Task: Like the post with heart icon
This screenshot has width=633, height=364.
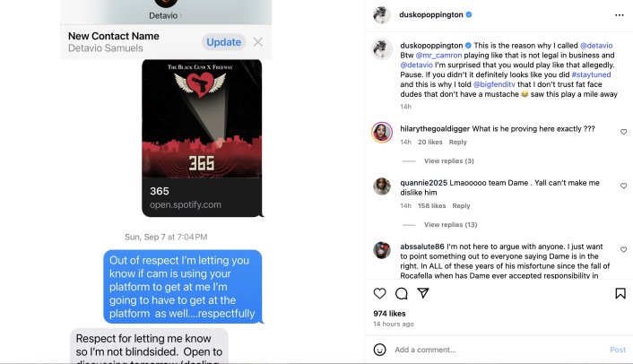Action: coord(379,293)
